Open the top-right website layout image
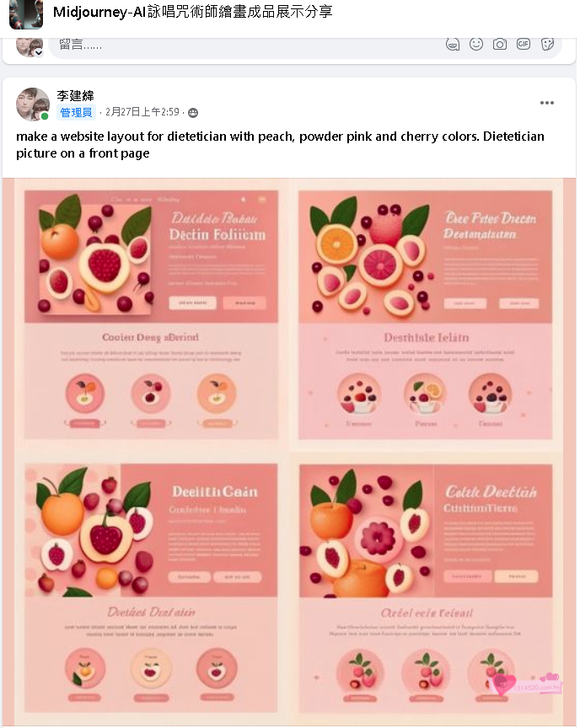 426,313
